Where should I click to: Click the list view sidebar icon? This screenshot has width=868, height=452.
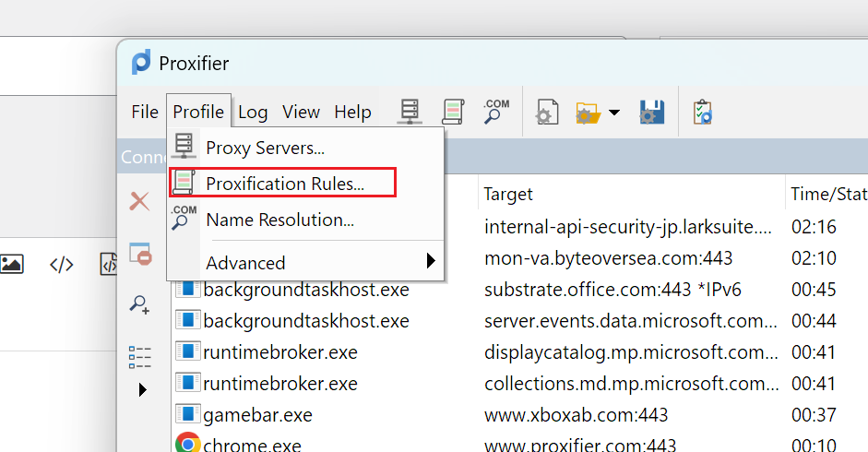coord(139,357)
